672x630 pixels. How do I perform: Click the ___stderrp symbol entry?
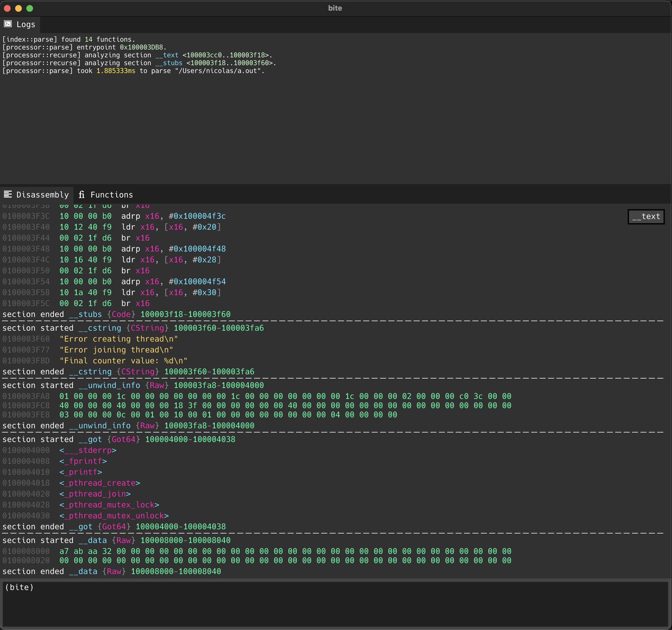pos(88,450)
